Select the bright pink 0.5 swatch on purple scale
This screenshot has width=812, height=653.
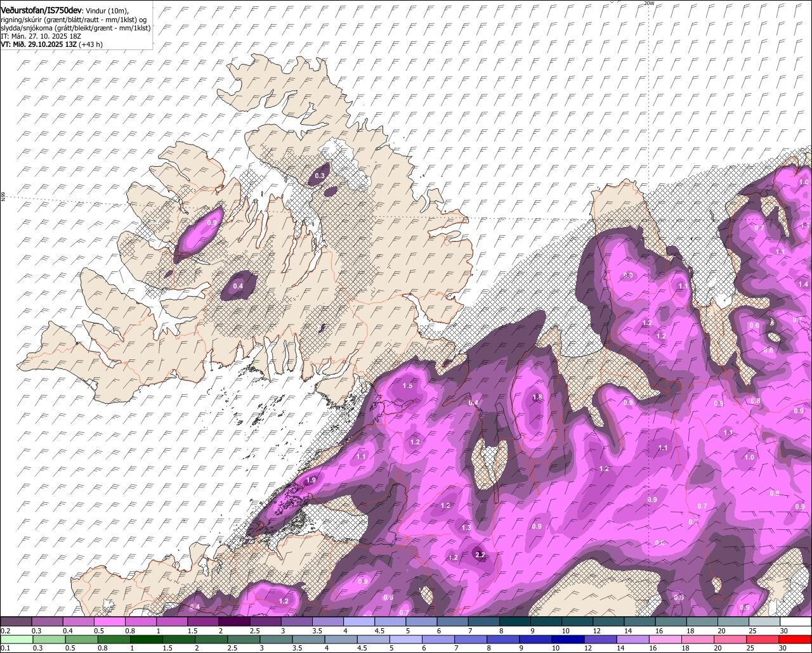(x=109, y=622)
